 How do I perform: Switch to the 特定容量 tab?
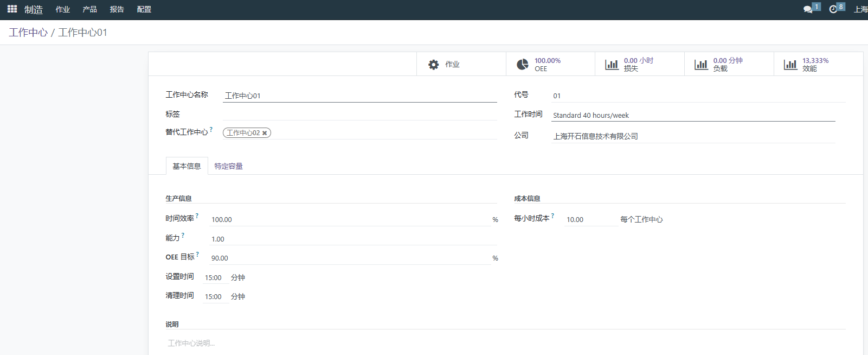(228, 166)
